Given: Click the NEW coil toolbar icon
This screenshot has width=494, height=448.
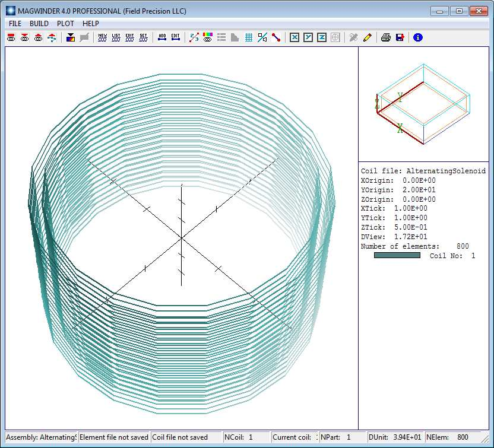Looking at the screenshot, I should pyautogui.click(x=103, y=37).
